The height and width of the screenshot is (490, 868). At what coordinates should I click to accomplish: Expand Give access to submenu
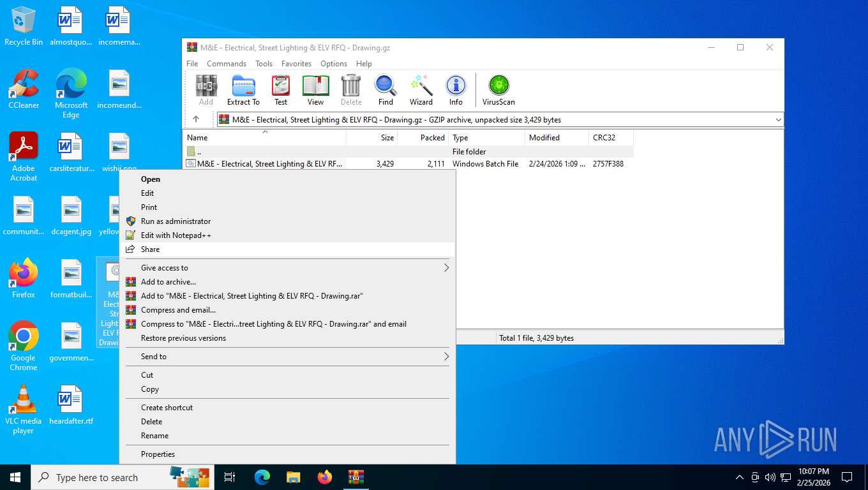click(x=287, y=268)
